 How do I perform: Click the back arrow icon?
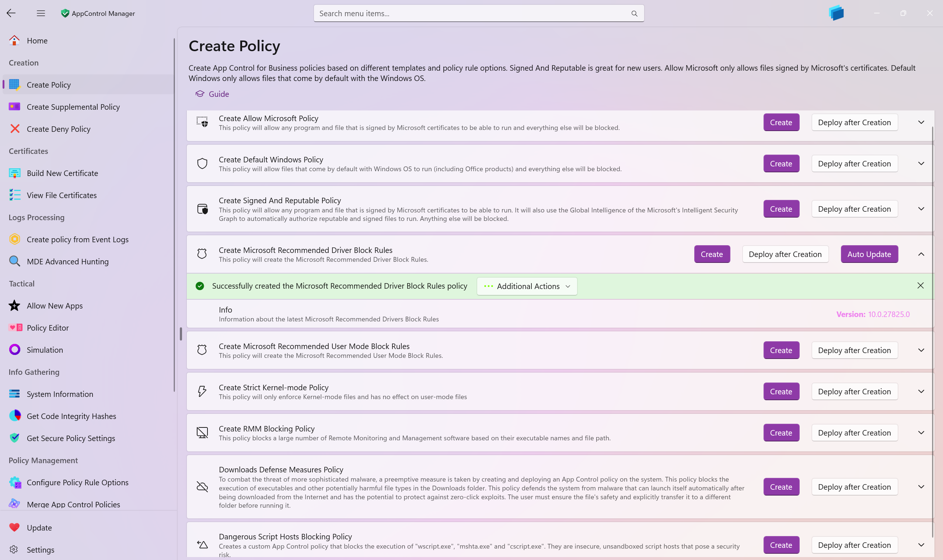click(x=11, y=13)
